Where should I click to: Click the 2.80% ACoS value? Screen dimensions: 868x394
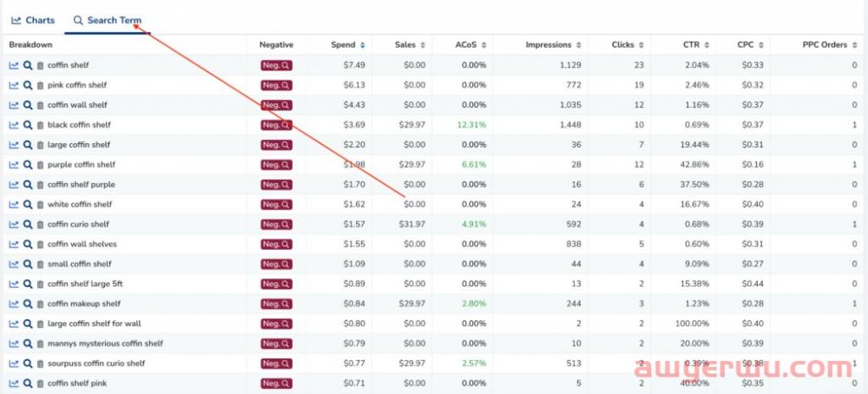coord(474,304)
